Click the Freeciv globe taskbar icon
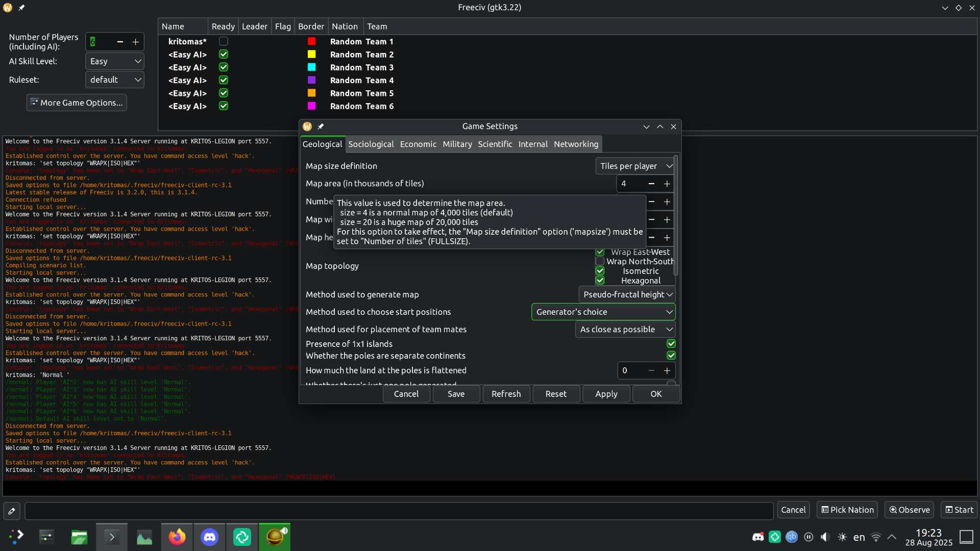Screen dimensions: 980x551 [275, 537]
